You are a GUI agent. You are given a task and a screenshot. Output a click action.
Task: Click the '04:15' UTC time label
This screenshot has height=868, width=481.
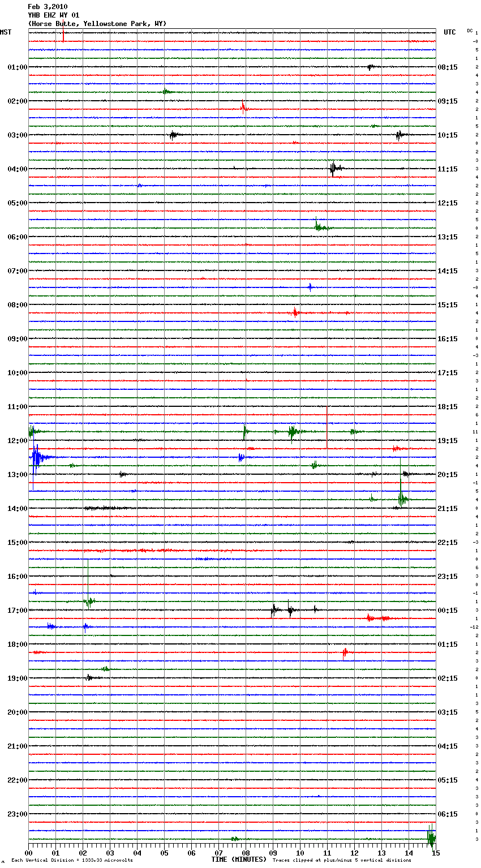(x=448, y=746)
